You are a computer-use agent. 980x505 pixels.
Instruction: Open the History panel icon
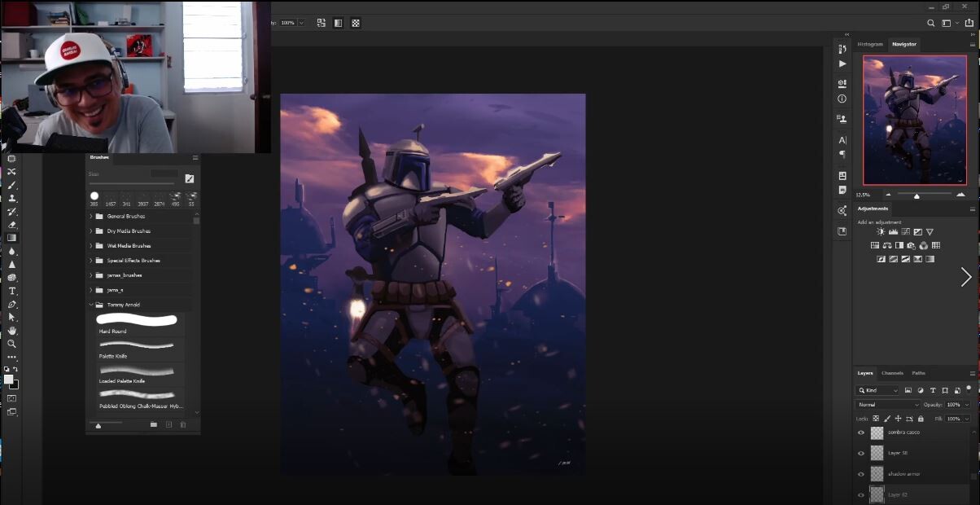click(842, 50)
